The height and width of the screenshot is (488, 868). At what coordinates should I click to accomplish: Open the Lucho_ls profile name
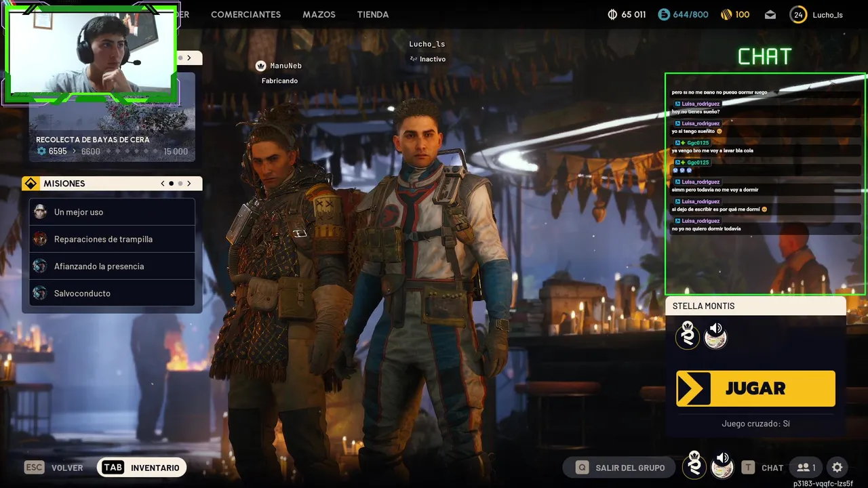[x=827, y=15]
